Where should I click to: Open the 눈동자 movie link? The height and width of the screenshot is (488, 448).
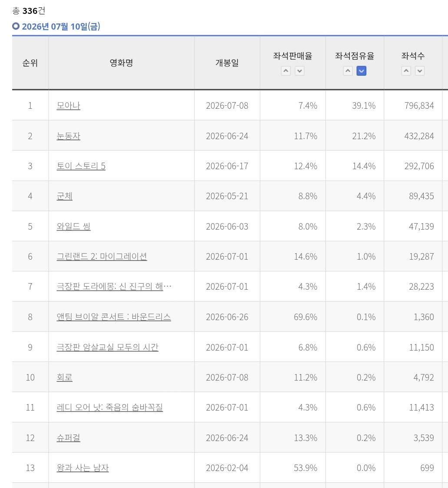click(68, 136)
